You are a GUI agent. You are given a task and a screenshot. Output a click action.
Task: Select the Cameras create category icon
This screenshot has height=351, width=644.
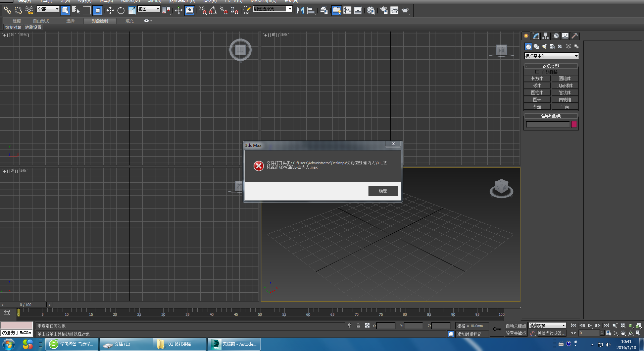[x=552, y=47]
